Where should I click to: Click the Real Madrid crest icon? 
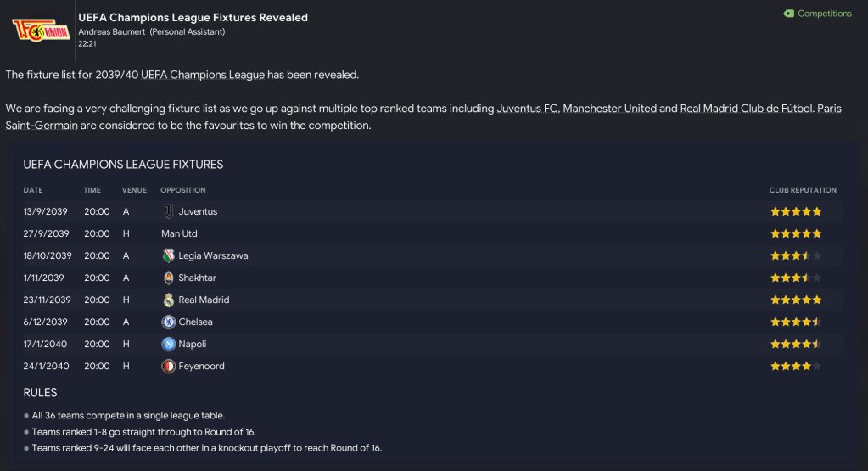168,300
